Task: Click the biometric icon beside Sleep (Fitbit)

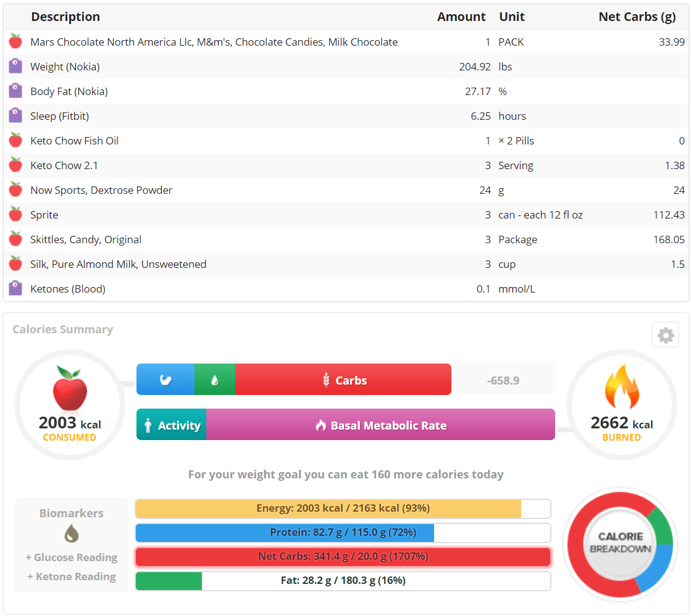Action: [x=15, y=115]
